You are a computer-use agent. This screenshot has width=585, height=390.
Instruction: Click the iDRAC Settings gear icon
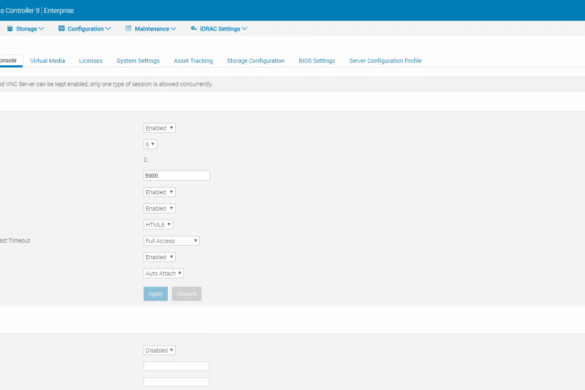pos(194,28)
